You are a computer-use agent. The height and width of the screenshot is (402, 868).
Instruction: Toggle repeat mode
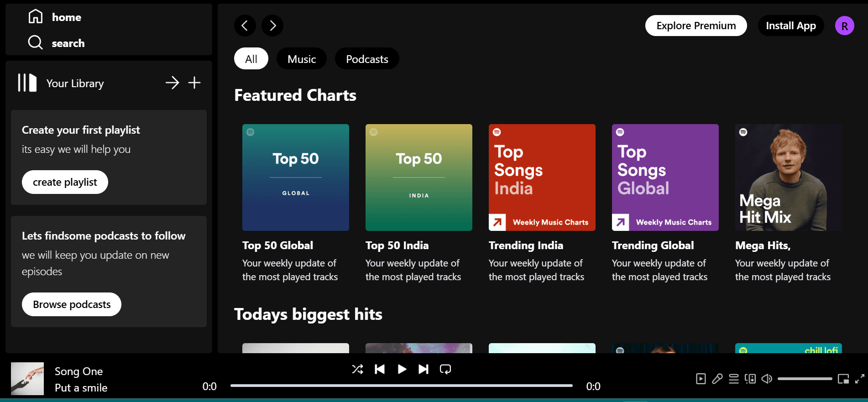pos(445,369)
